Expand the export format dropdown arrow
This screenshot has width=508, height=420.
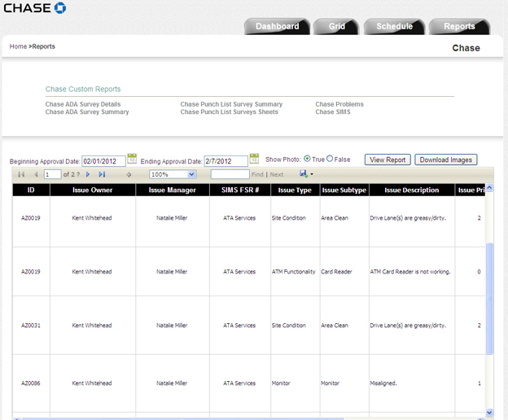312,174
